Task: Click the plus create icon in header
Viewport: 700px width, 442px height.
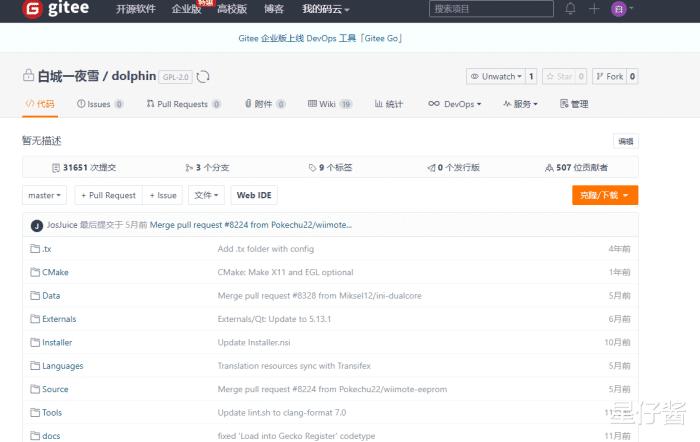Action: click(594, 8)
